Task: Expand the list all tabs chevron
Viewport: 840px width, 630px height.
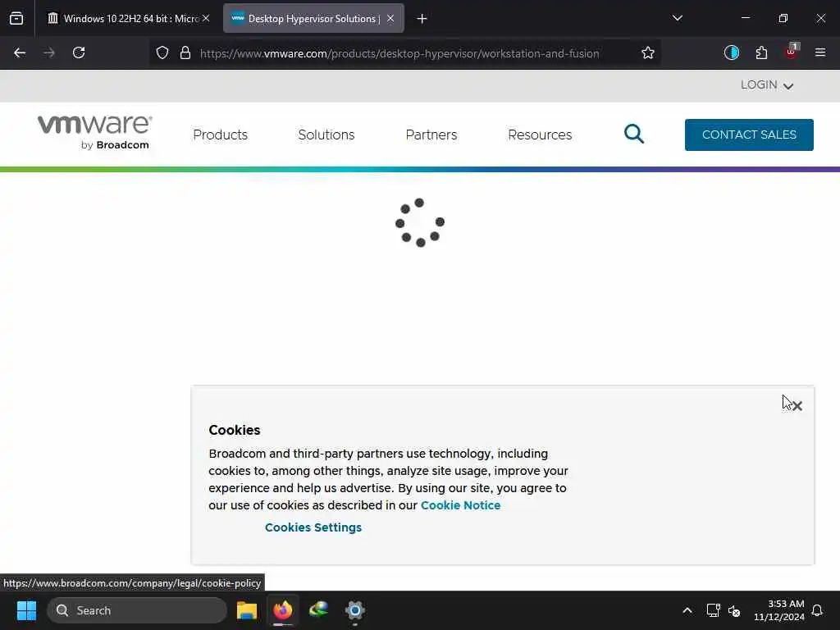Action: (677, 19)
